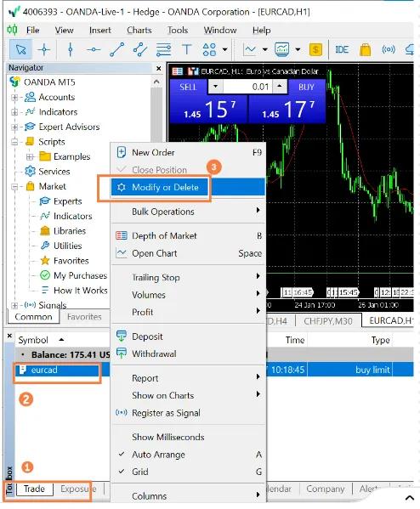The height and width of the screenshot is (509, 420).
Task: Choose Modify or Delete entry
Action: (189, 187)
